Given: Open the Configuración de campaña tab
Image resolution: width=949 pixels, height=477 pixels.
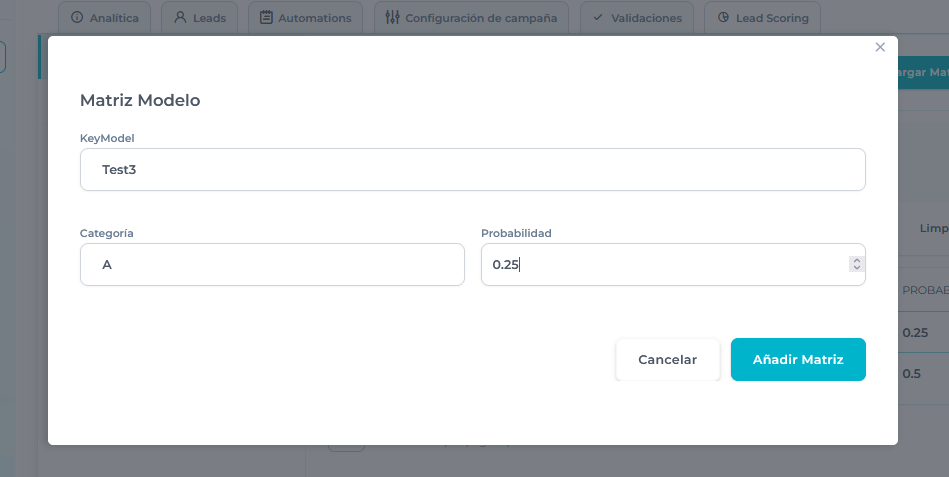Looking at the screenshot, I should pyautogui.click(x=480, y=18).
